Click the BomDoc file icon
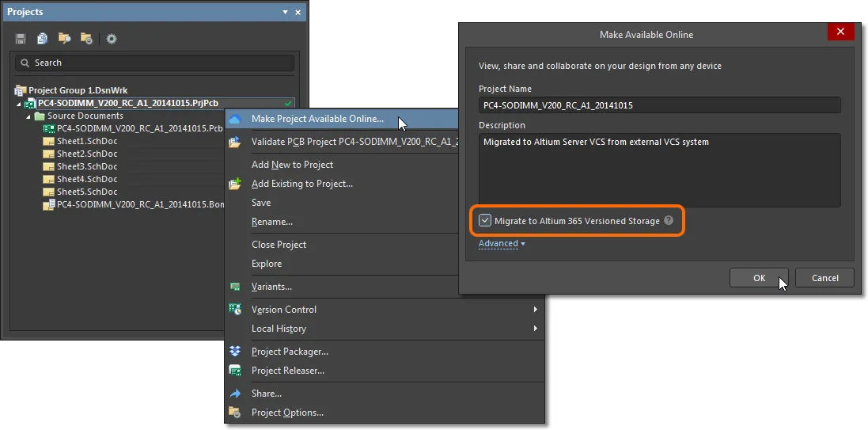The image size is (868, 430). click(x=49, y=204)
